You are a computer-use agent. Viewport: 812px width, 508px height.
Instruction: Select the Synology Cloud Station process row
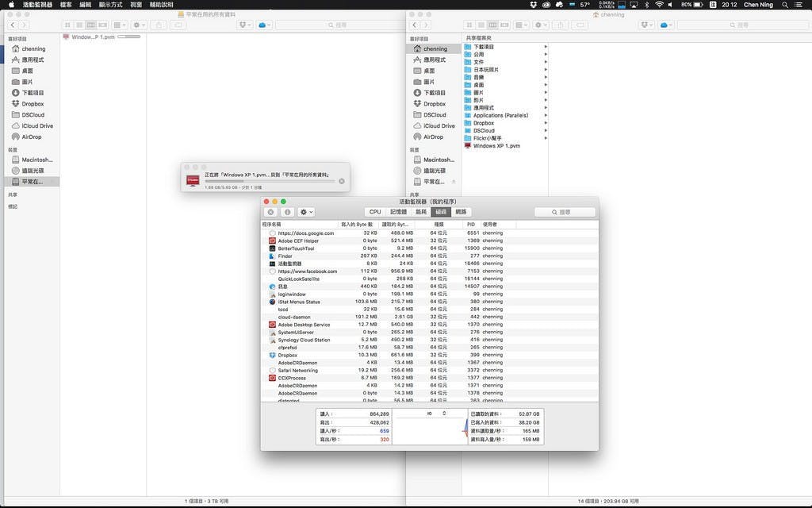click(x=429, y=340)
